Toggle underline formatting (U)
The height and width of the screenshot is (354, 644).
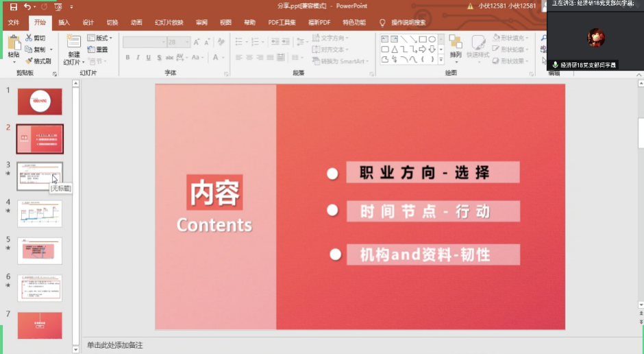(x=148, y=58)
